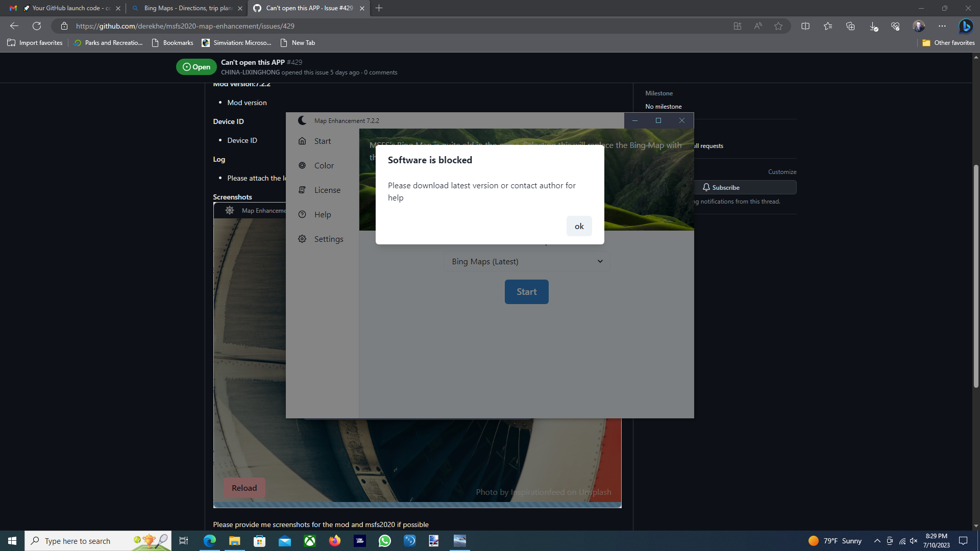Open the Bing chat icon in Edge
This screenshot has width=980, height=551.
[x=966, y=26]
